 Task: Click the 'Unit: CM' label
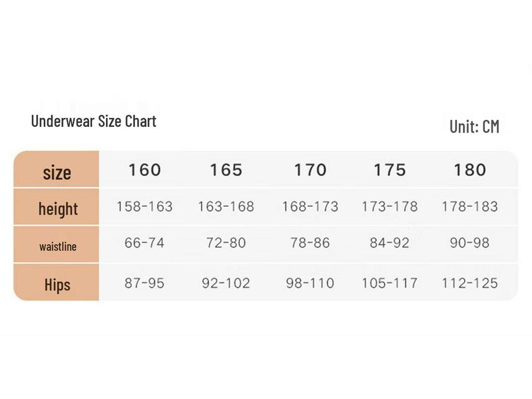coord(474,126)
